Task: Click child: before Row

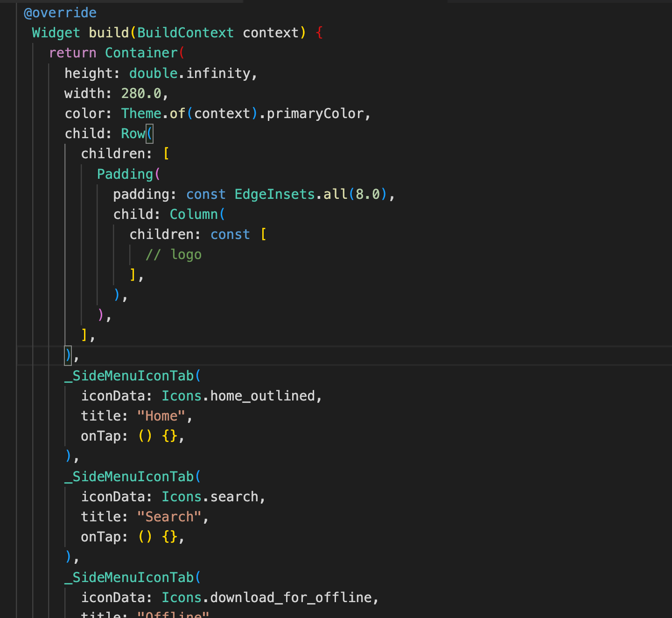Action: (x=88, y=133)
